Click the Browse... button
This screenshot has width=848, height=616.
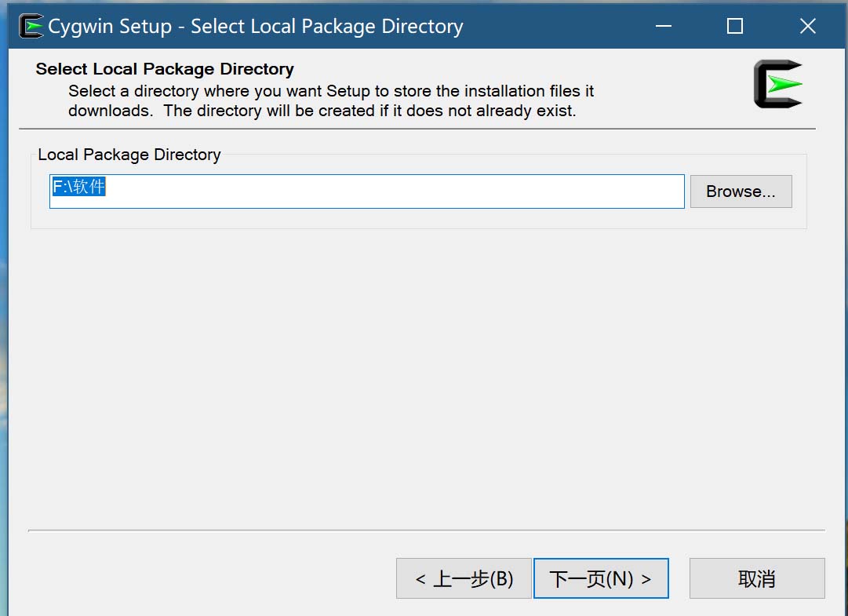tap(741, 191)
